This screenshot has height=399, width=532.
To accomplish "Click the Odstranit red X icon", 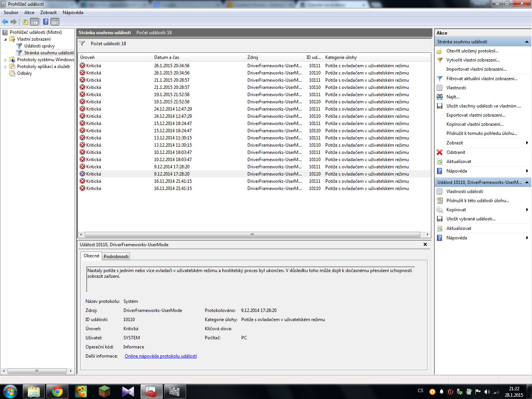I will point(440,152).
